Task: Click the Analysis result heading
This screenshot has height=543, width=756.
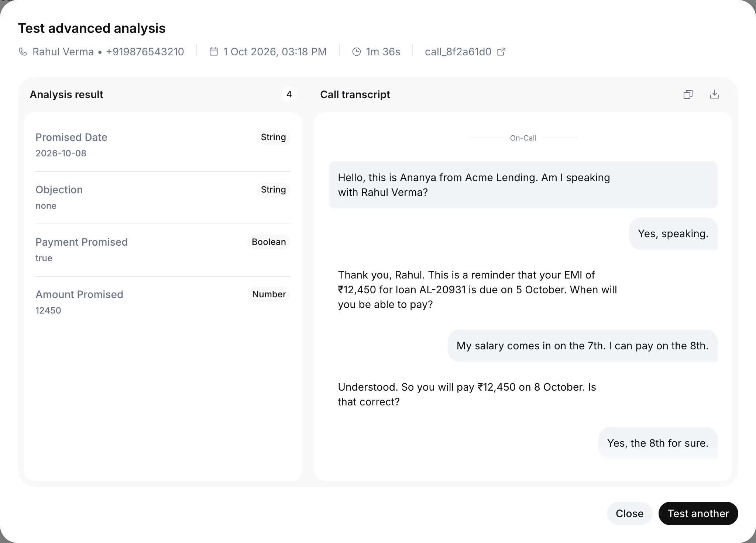Action: pyautogui.click(x=66, y=94)
